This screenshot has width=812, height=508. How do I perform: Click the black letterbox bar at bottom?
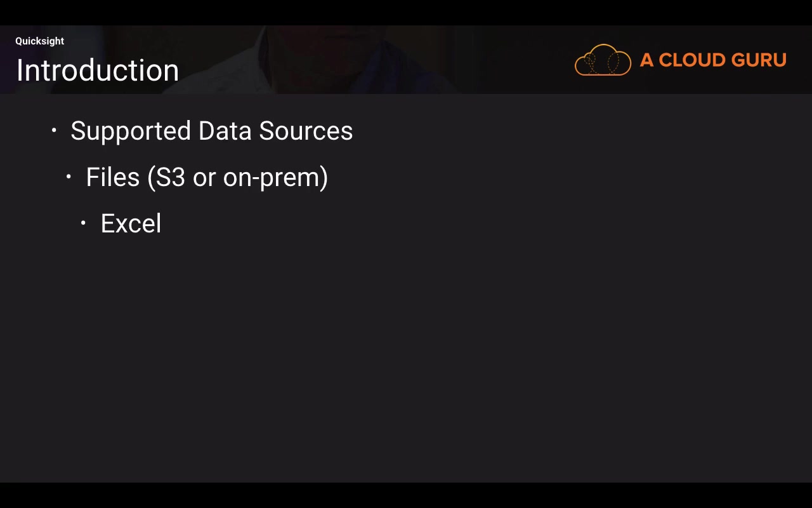[406, 495]
